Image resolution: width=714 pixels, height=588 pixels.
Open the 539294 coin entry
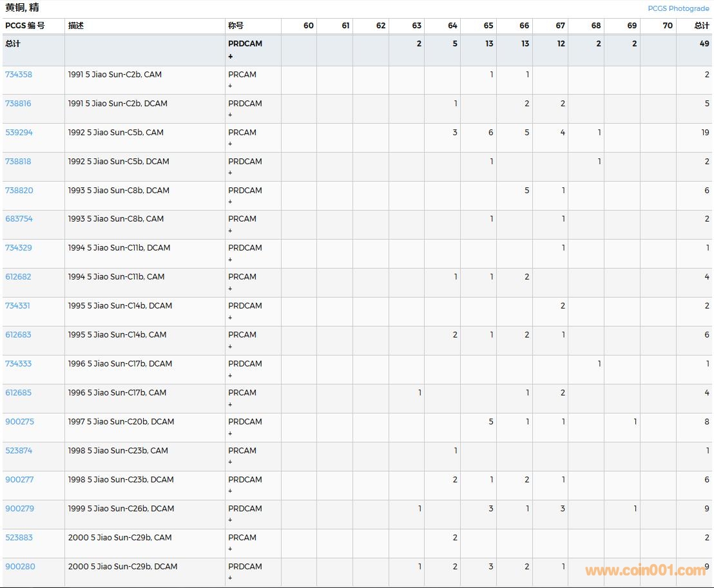pos(19,133)
